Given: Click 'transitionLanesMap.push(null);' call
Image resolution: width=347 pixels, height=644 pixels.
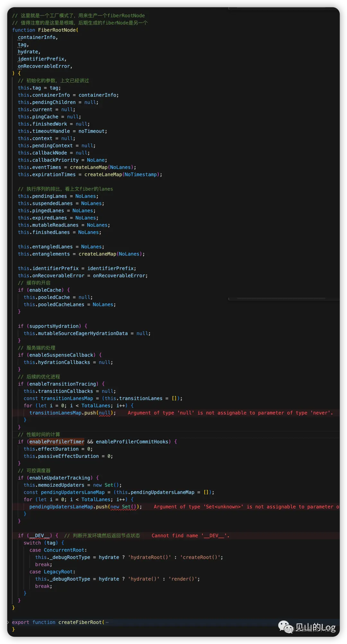Looking at the screenshot, I should point(73,413).
